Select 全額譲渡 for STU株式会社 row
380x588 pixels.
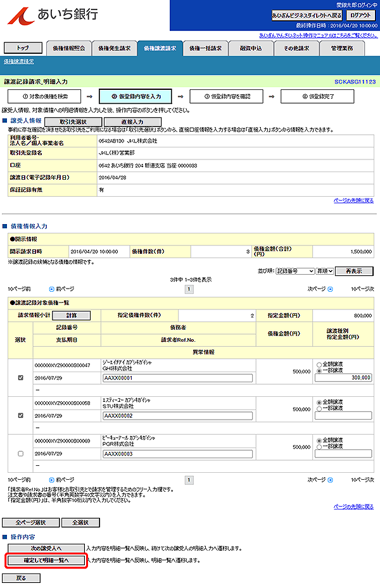pos(319,403)
